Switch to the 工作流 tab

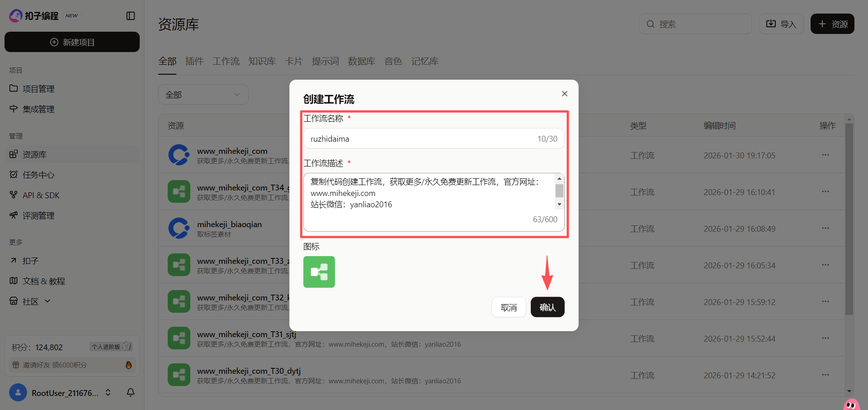pyautogui.click(x=226, y=61)
